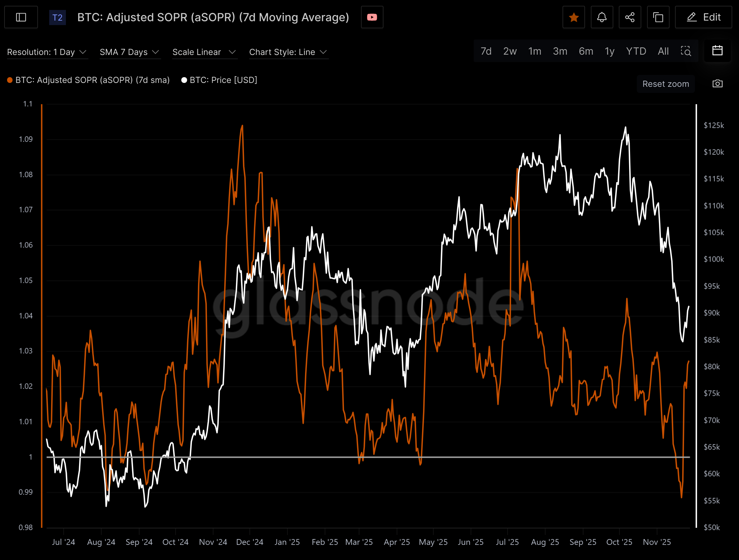739x560 pixels.
Task: Open alerts with the bell icon
Action: coord(602,17)
